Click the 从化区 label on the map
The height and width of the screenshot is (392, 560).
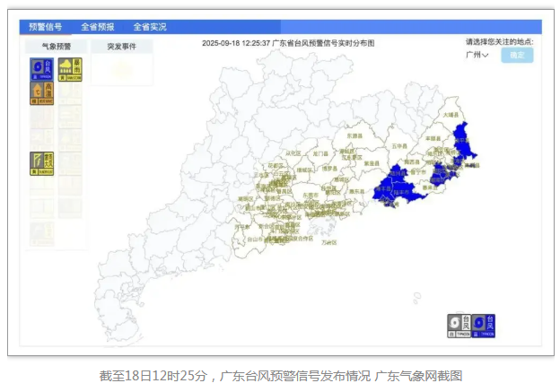tap(293, 153)
